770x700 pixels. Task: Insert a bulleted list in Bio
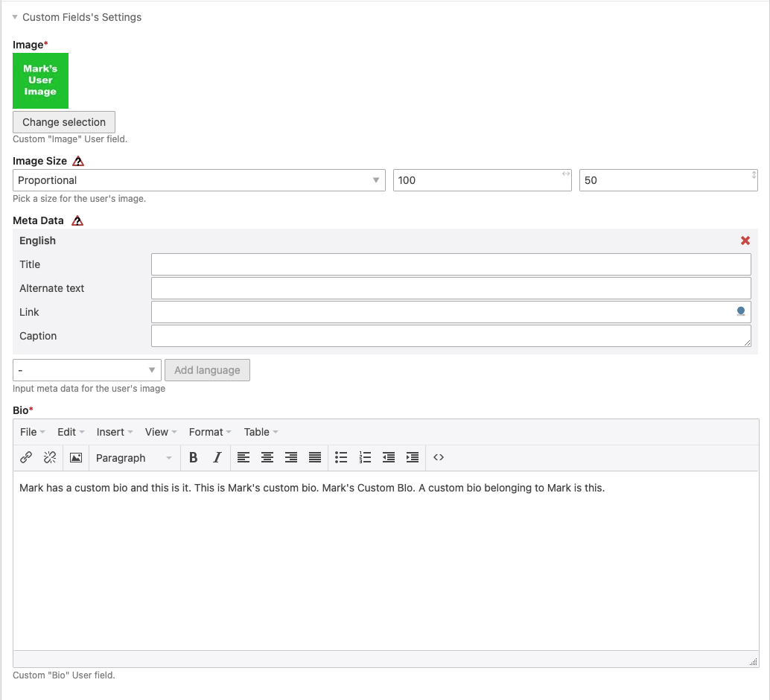(341, 458)
